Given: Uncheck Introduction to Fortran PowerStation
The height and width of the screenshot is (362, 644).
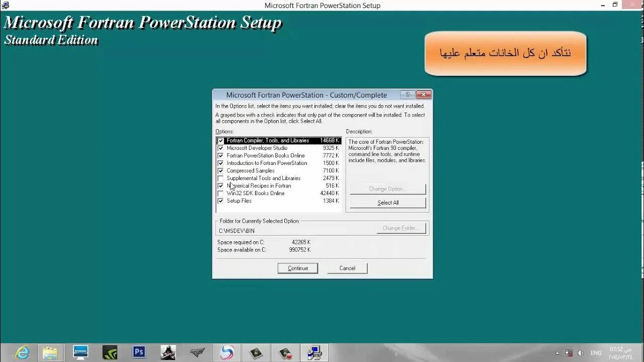Looking at the screenshot, I should (220, 163).
